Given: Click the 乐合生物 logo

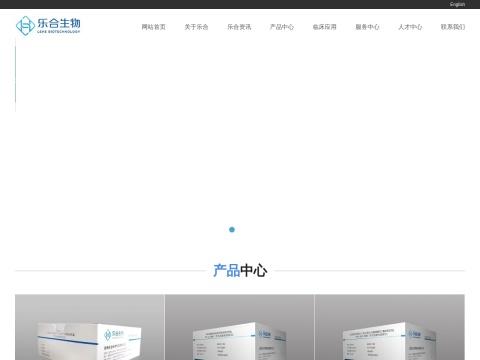Looking at the screenshot, I should (x=48, y=25).
